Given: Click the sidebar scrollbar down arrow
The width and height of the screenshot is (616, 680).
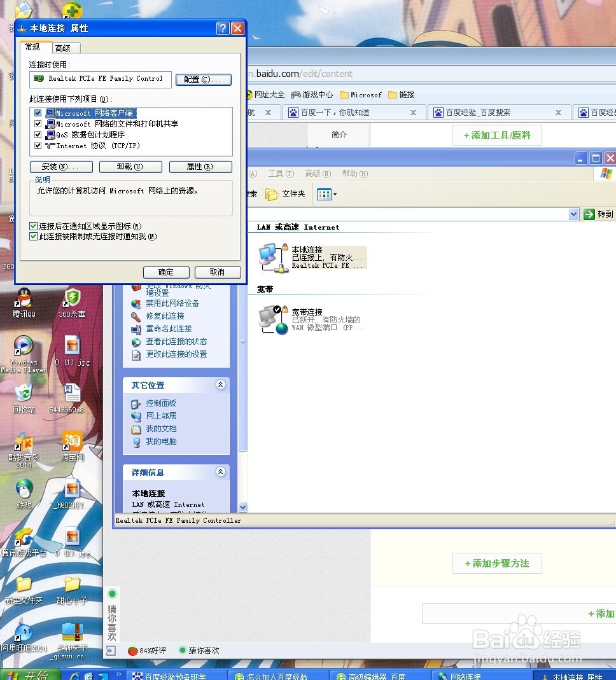Looking at the screenshot, I should pyautogui.click(x=243, y=507).
